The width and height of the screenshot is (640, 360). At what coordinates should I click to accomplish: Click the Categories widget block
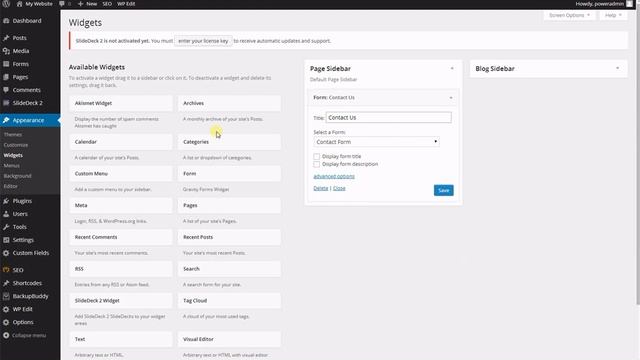[229, 142]
